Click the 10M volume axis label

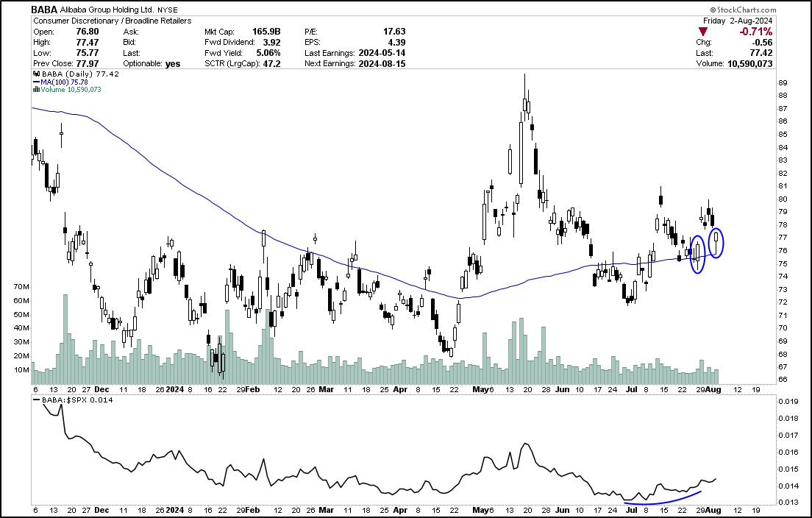pyautogui.click(x=21, y=370)
